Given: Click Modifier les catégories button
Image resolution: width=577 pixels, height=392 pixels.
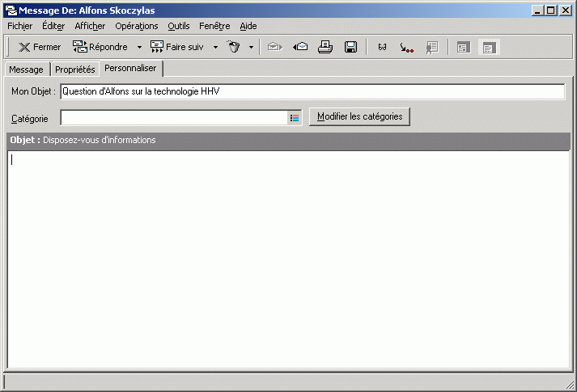Looking at the screenshot, I should pyautogui.click(x=359, y=116).
